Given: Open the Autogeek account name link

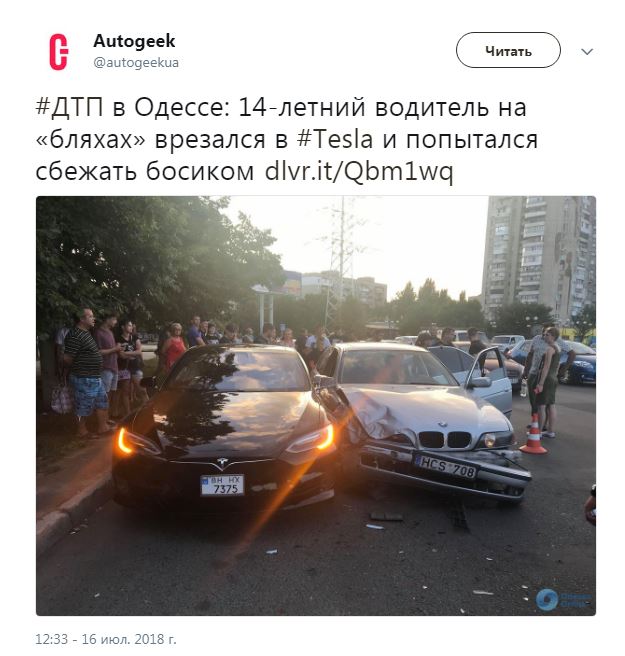Looking at the screenshot, I should tap(134, 41).
